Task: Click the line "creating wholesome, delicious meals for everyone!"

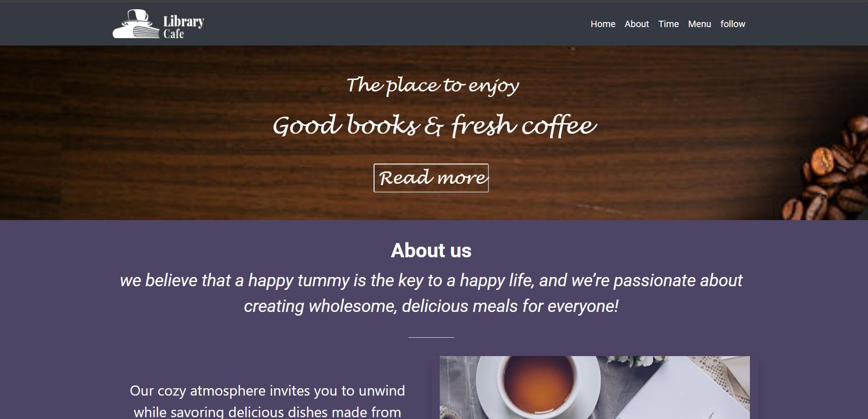Action: (x=431, y=306)
